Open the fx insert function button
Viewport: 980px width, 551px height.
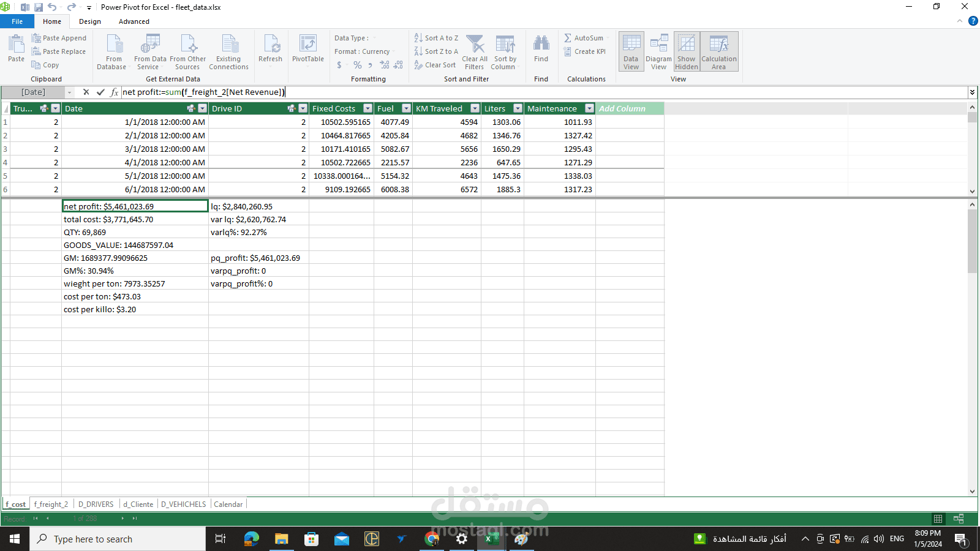click(115, 92)
